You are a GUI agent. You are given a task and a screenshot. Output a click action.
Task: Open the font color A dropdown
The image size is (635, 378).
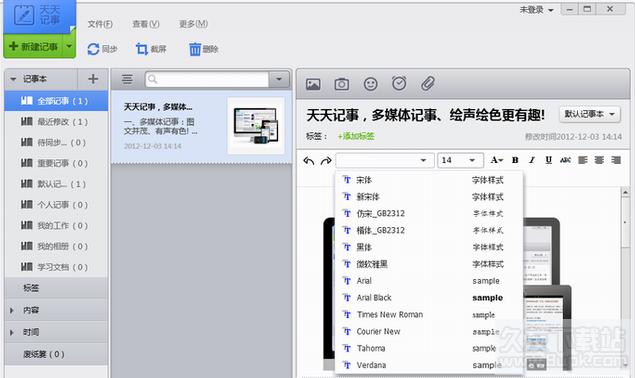496,160
